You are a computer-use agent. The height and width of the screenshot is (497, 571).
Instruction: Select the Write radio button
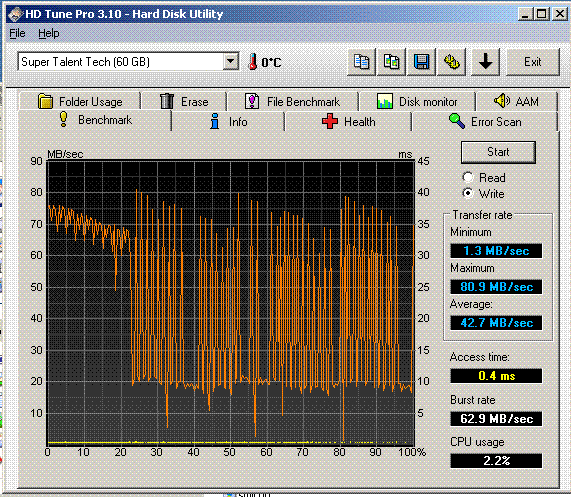pos(468,193)
